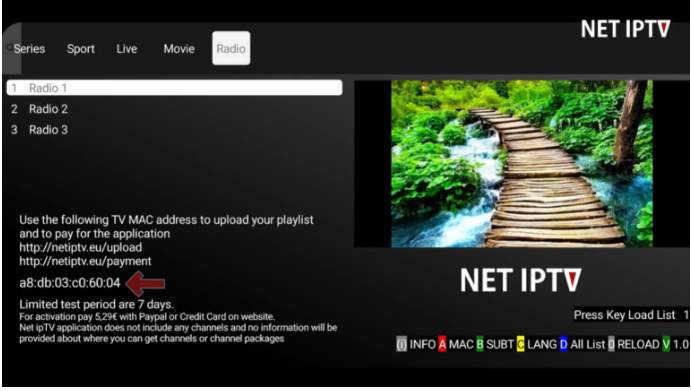Click the NET IPTV logo under preview
Image resolution: width=691 pixels, height=391 pixels.
[520, 280]
